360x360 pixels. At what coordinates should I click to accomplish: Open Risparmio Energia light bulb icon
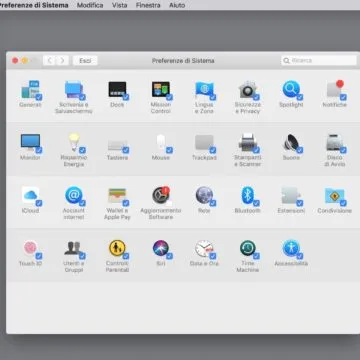point(74,142)
